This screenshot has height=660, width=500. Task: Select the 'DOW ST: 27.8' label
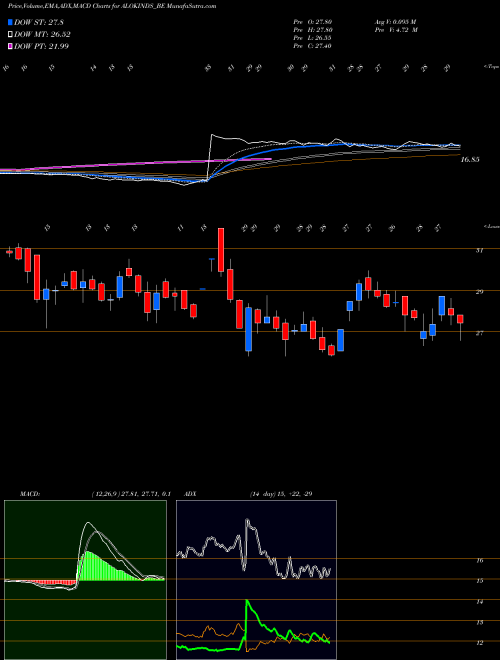pos(39,22)
